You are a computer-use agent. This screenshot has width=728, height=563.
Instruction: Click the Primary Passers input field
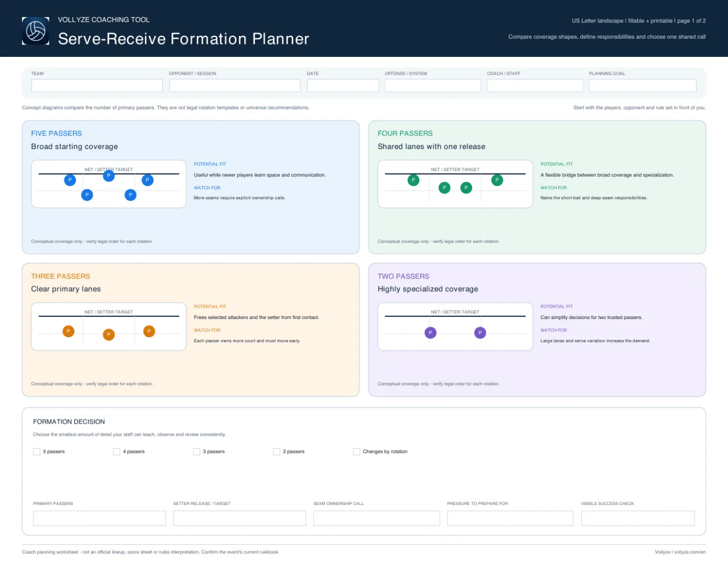pyautogui.click(x=100, y=518)
